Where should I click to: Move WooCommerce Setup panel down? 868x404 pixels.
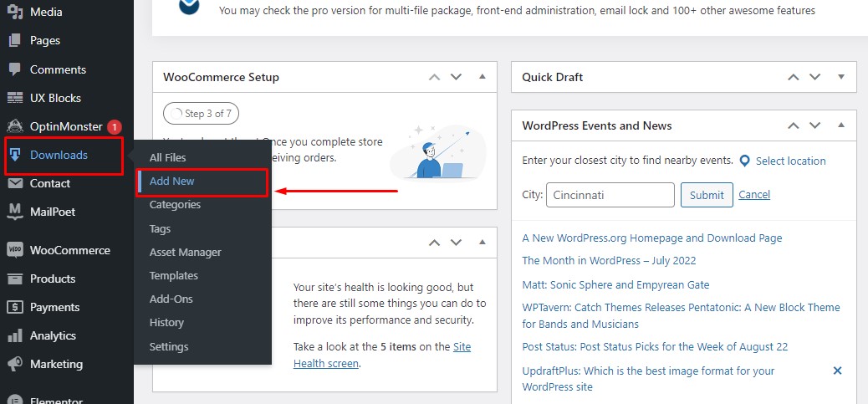pyautogui.click(x=456, y=77)
